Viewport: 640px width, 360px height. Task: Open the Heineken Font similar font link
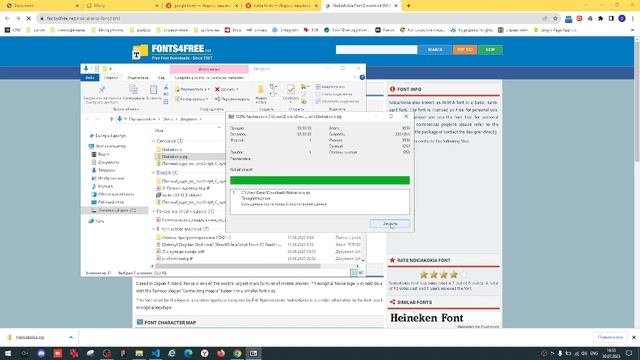[427, 318]
